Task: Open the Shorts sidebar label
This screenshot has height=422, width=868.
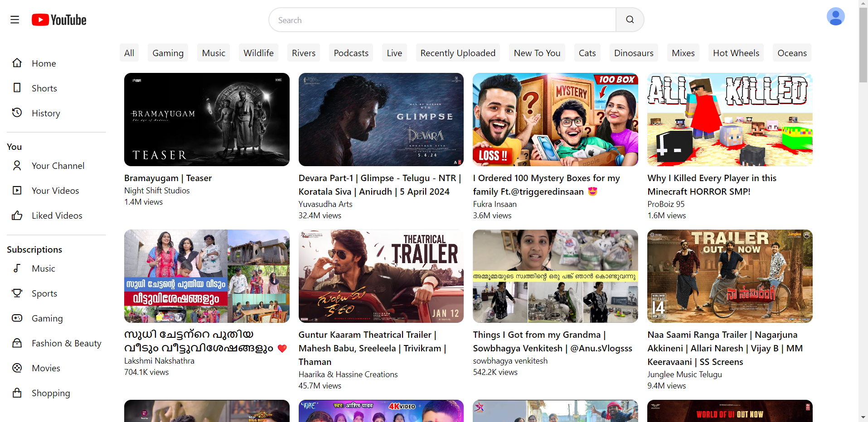Action: pos(44,88)
